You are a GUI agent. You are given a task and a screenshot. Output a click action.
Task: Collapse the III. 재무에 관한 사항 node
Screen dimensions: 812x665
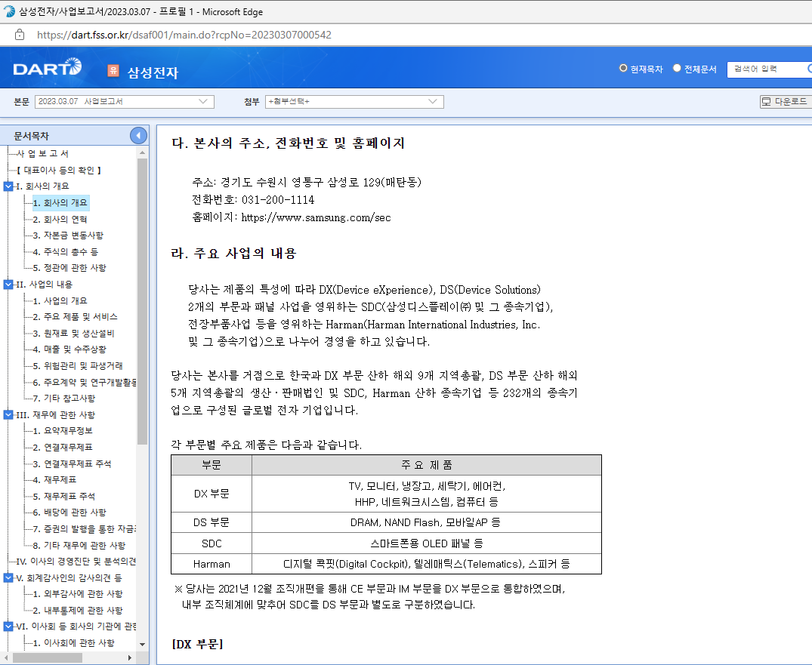8,414
